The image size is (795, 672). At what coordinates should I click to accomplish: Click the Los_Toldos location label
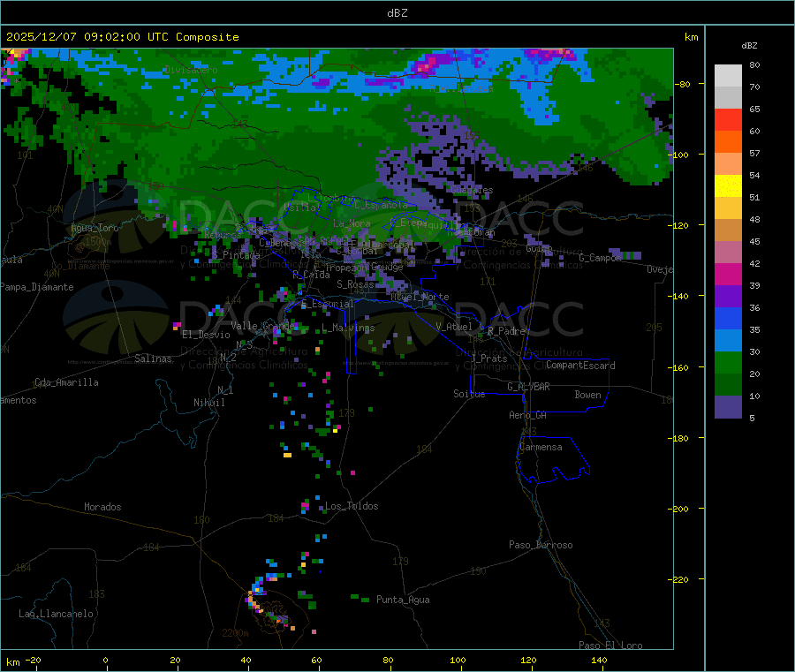coord(352,506)
